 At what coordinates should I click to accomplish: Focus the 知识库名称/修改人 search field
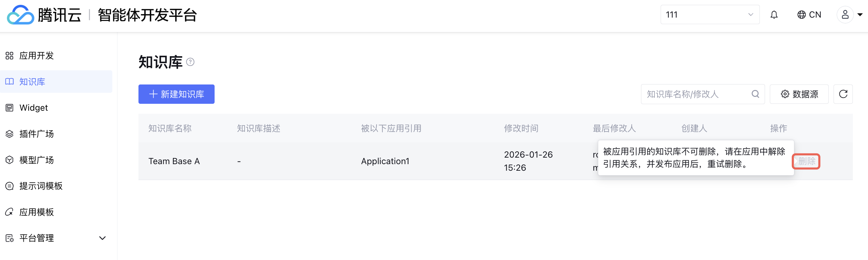696,94
